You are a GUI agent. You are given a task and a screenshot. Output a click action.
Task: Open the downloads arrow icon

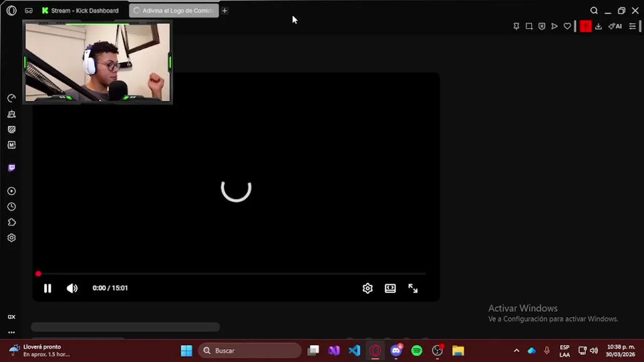coord(598,26)
